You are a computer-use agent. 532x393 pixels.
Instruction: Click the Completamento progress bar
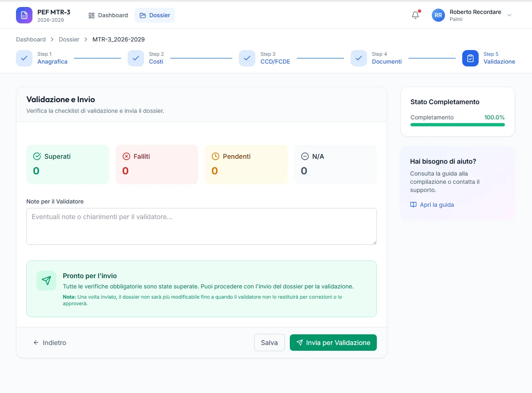(x=458, y=125)
